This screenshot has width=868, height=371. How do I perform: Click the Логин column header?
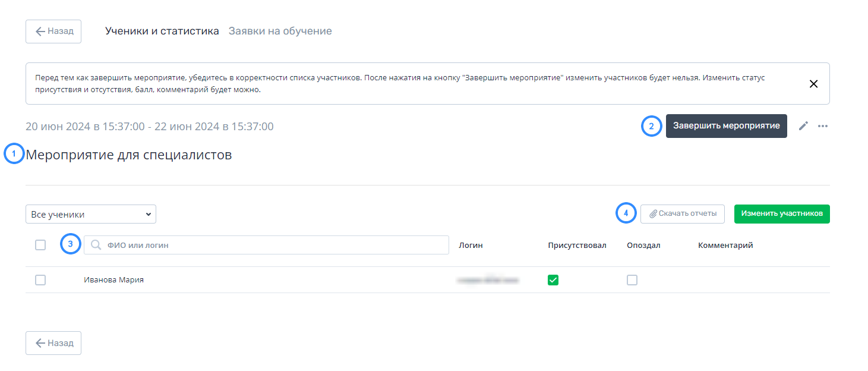pyautogui.click(x=471, y=246)
